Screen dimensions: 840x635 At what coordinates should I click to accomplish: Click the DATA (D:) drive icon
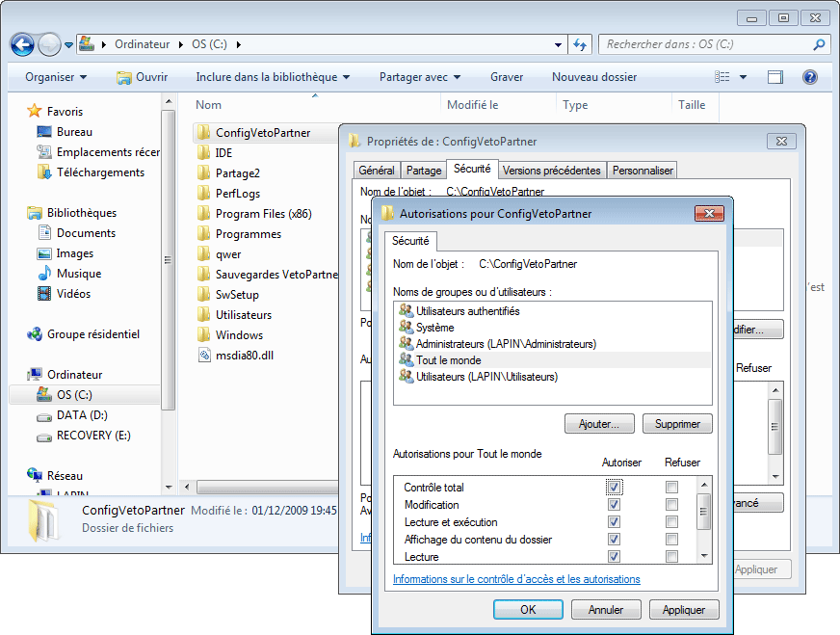(x=44, y=417)
